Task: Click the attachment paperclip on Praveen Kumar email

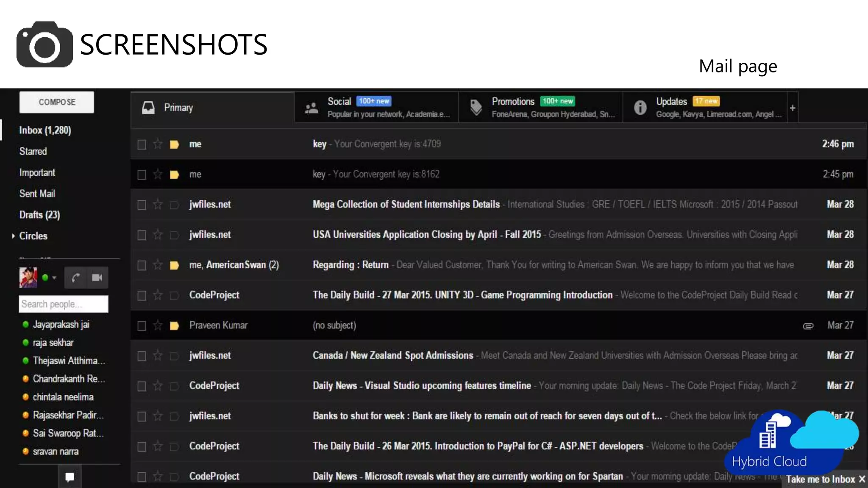Action: (x=808, y=326)
